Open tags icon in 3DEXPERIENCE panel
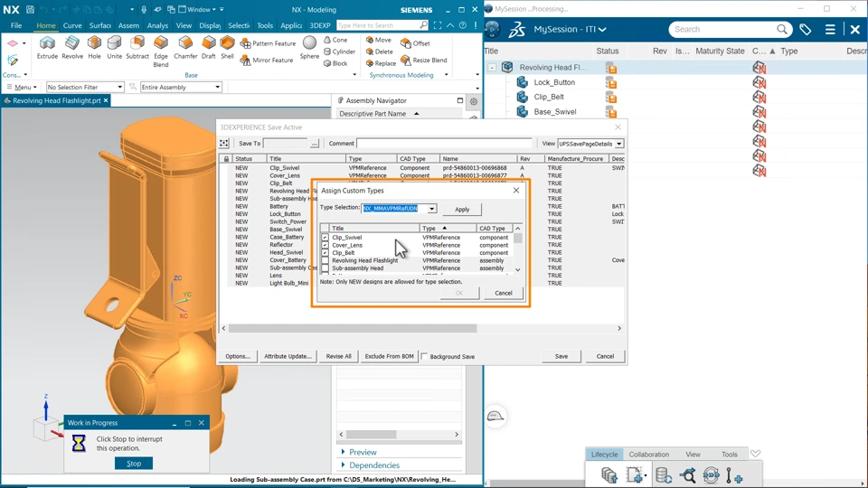868x488 pixels. click(806, 29)
